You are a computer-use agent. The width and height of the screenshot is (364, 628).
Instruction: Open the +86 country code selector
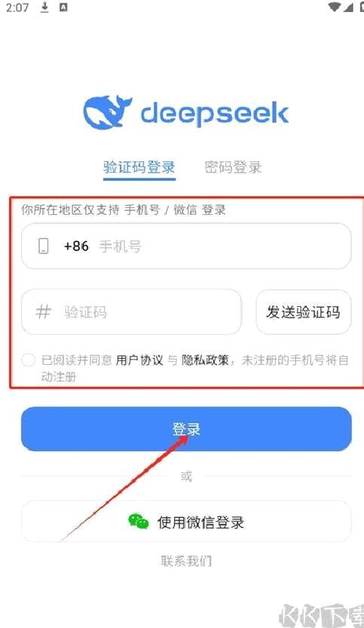pyautogui.click(x=76, y=246)
